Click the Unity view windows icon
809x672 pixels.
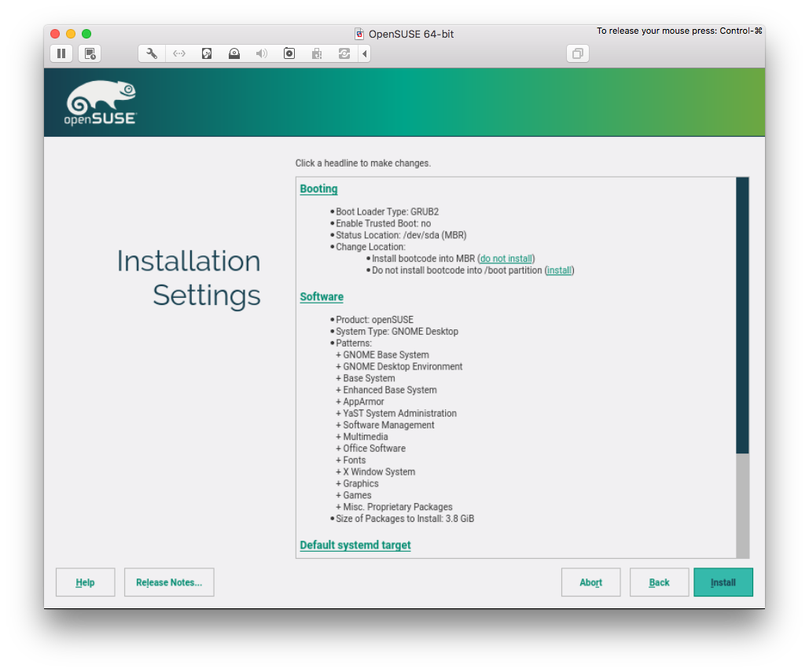(578, 53)
